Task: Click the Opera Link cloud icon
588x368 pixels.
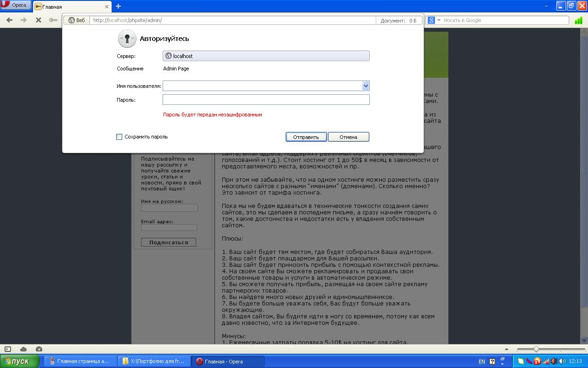Action: 23,349
